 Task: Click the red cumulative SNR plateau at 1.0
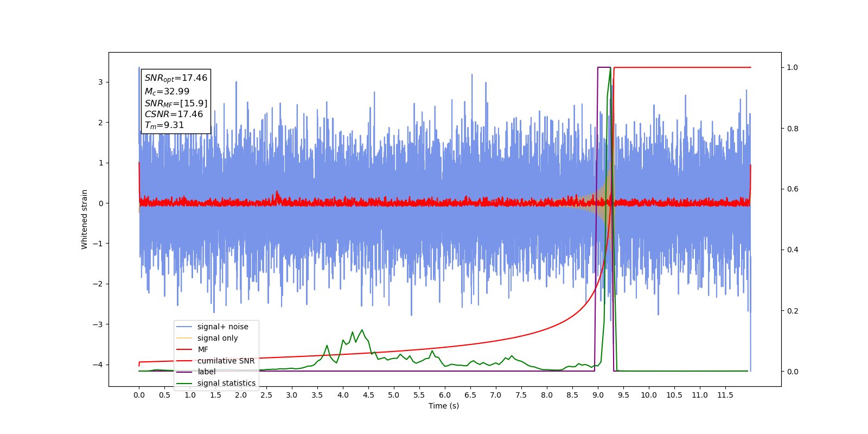tap(682, 67)
